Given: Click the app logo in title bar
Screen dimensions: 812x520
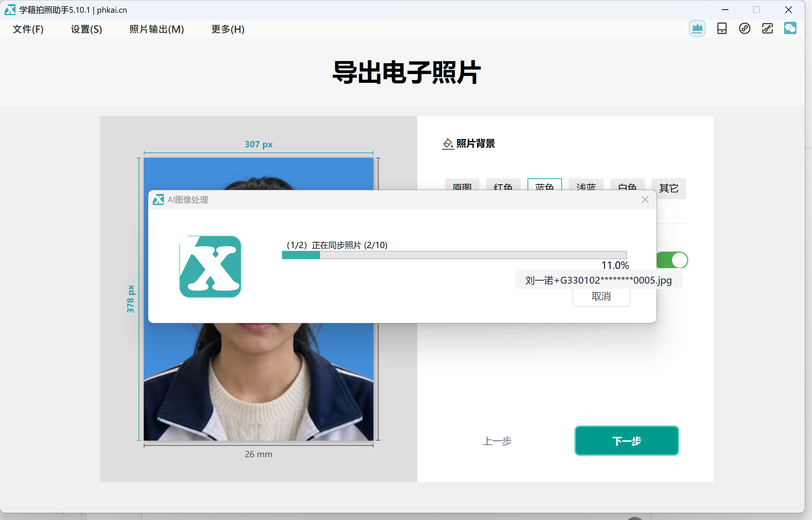Looking at the screenshot, I should [10, 10].
